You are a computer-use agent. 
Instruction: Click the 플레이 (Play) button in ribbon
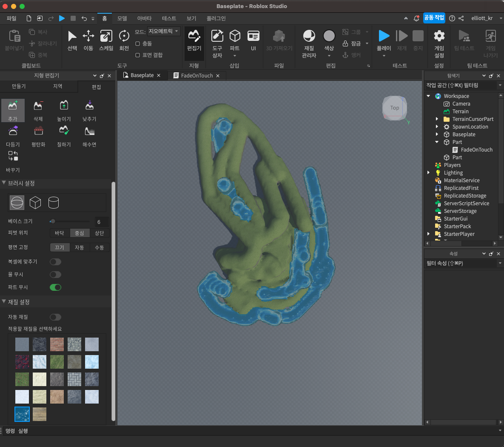384,43
